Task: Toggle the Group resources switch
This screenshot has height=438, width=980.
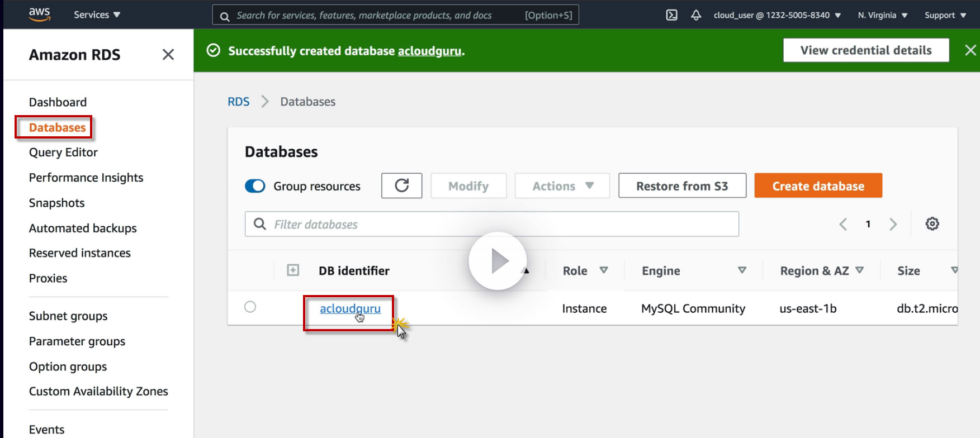Action: 255,186
